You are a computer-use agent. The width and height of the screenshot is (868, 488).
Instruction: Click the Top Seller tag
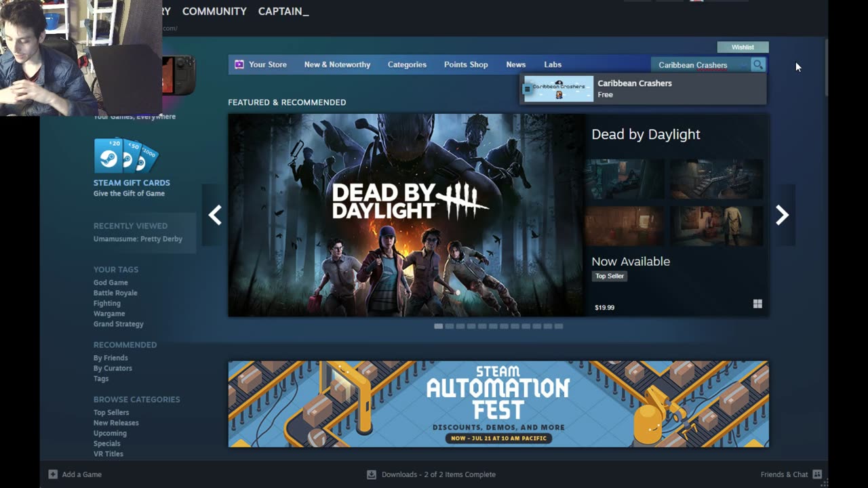tap(610, 276)
